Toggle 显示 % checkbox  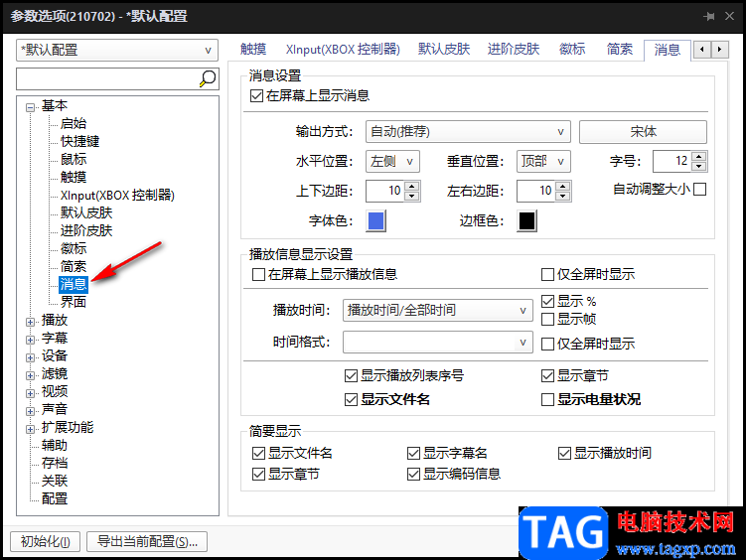[x=547, y=301]
